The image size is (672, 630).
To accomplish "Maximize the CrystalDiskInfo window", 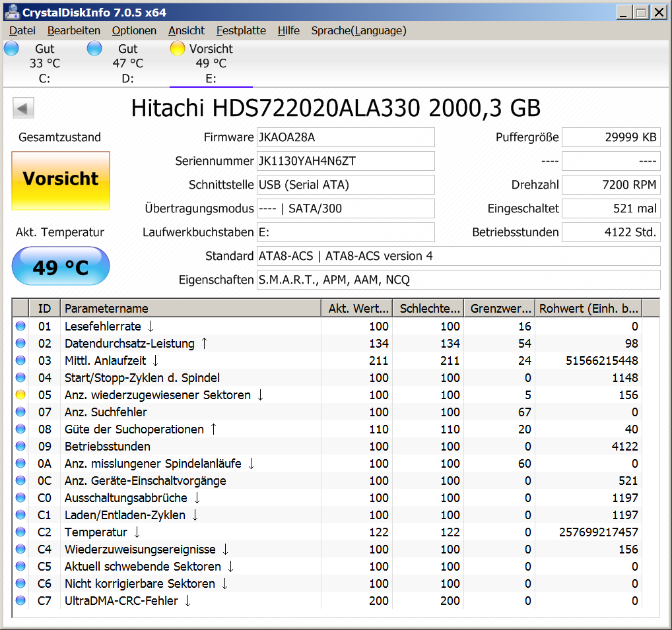I will 641,13.
